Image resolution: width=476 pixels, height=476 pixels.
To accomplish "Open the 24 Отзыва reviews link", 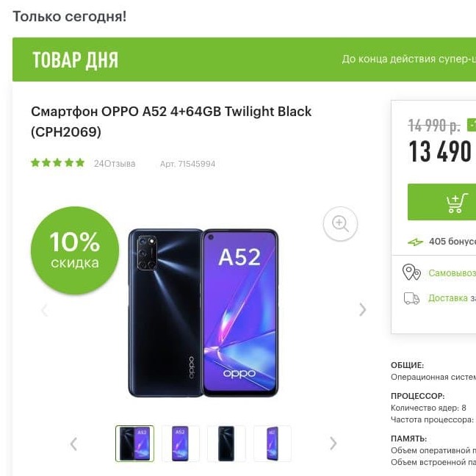I will (x=115, y=164).
